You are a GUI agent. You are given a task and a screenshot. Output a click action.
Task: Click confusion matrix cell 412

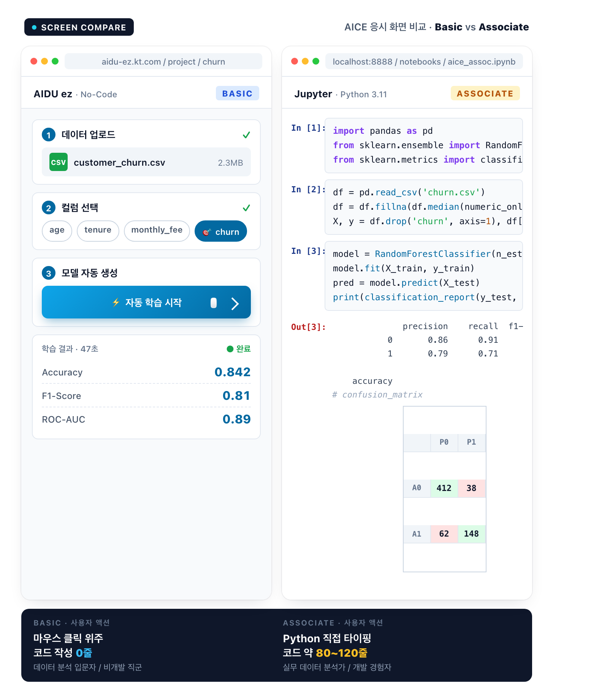click(444, 488)
